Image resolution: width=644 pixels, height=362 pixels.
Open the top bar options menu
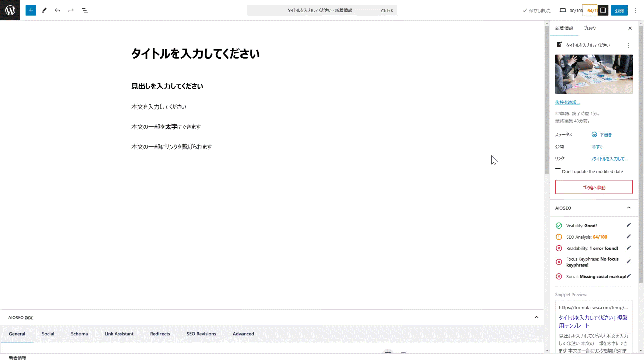[x=636, y=10]
